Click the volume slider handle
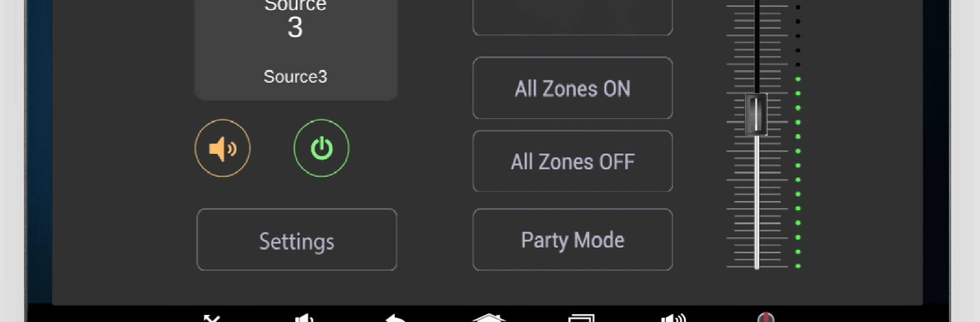This screenshot has height=322, width=980. pyautogui.click(x=756, y=114)
